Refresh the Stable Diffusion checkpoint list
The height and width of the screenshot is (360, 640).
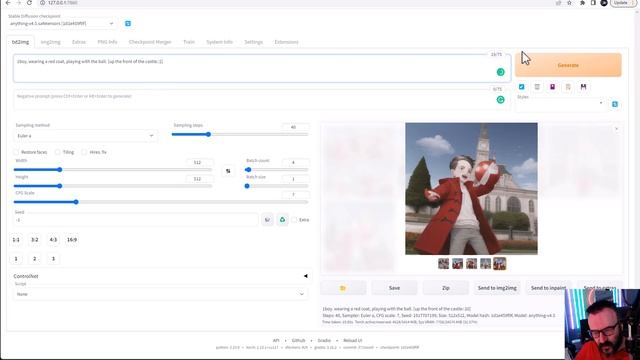point(128,24)
